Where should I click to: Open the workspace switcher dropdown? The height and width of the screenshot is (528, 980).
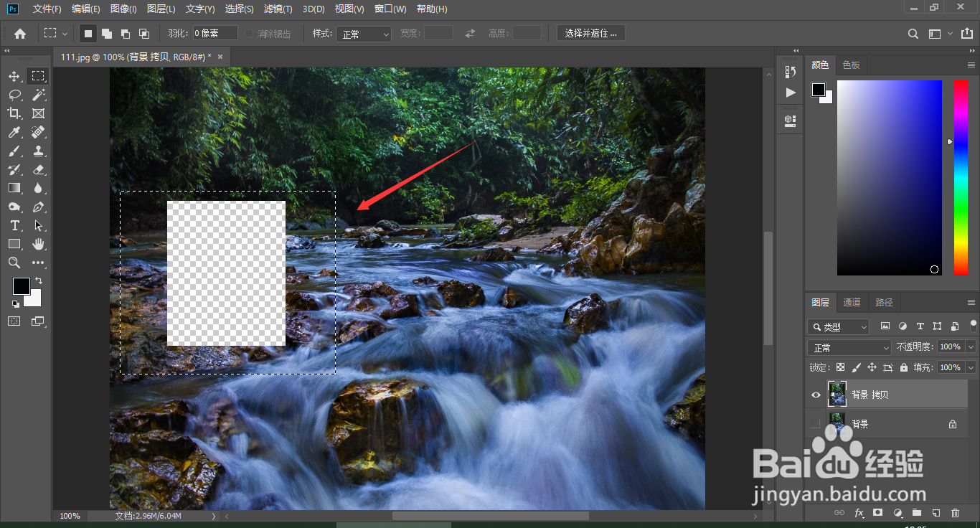[x=939, y=34]
